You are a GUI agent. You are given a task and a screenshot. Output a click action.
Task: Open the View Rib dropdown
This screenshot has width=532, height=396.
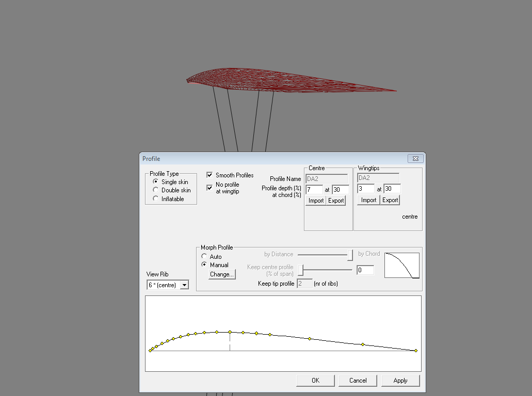pyautogui.click(x=184, y=285)
